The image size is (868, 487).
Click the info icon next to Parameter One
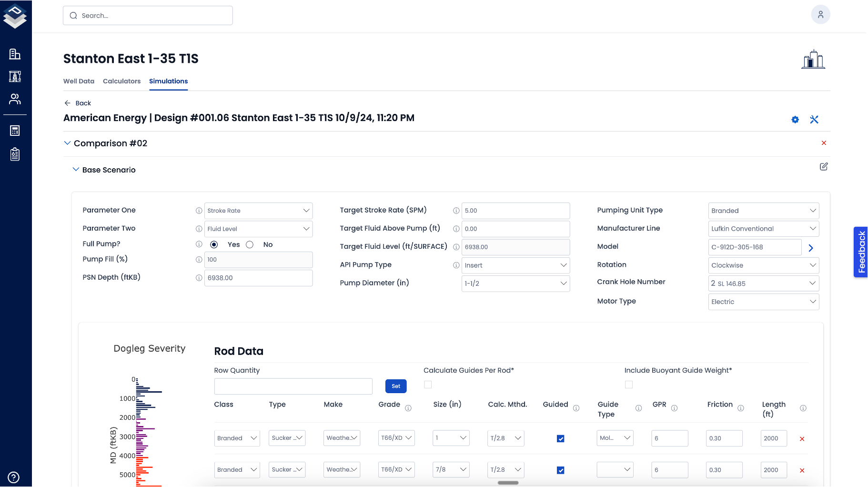click(x=199, y=211)
